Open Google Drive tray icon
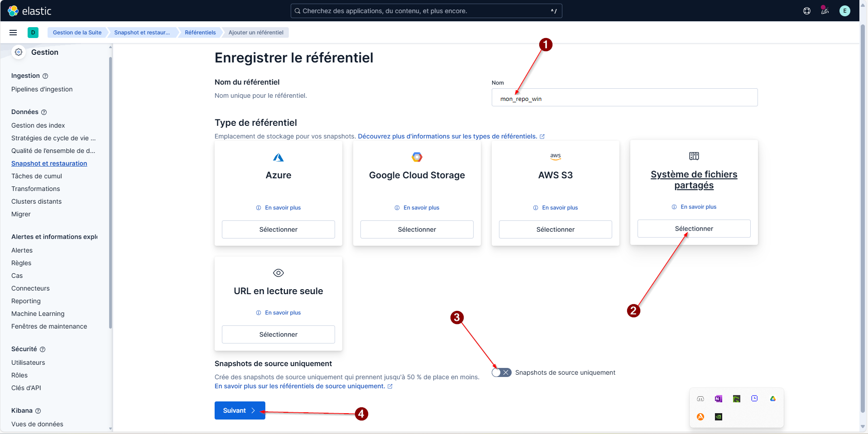The height and width of the screenshot is (434, 868). point(772,399)
